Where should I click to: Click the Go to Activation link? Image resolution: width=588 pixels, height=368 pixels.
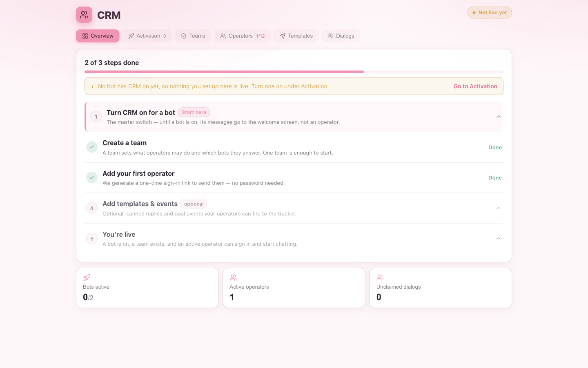(475, 86)
